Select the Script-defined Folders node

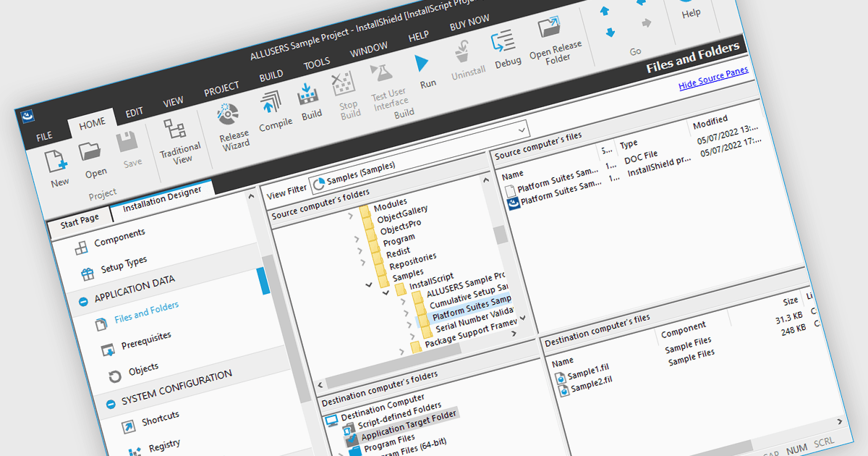point(399,416)
